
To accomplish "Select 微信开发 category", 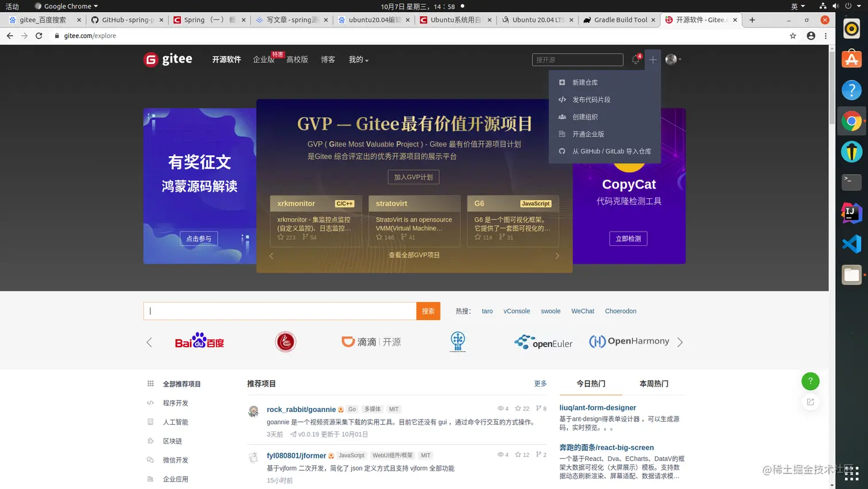I will pos(175,460).
